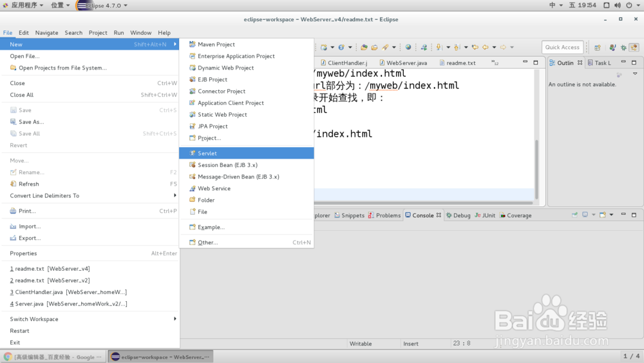644x363 pixels.
Task: Click the New Java Package toolbar icon
Action: click(324, 47)
